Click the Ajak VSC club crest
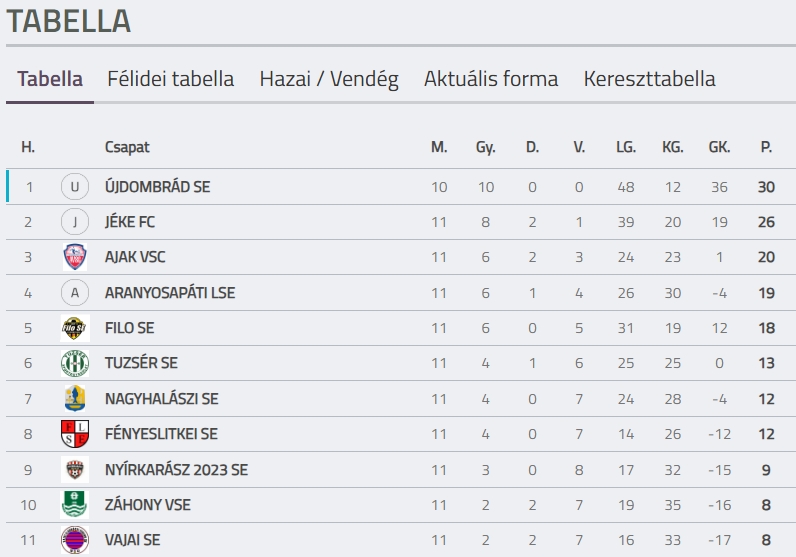Screen dimensions: 796x557 (75, 257)
